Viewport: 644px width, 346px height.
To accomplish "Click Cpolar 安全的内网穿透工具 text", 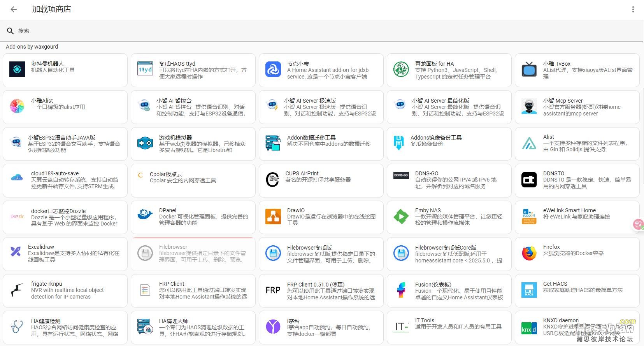I will tap(183, 181).
